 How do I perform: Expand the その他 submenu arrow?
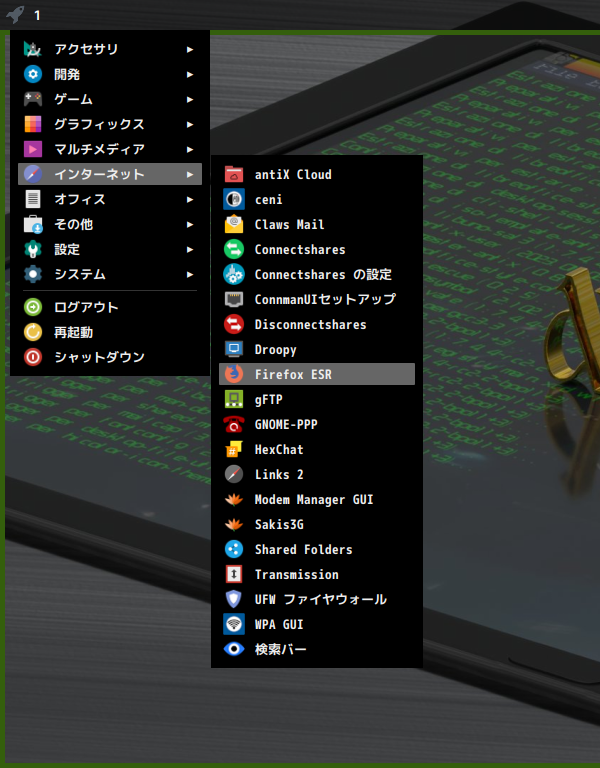[190, 224]
